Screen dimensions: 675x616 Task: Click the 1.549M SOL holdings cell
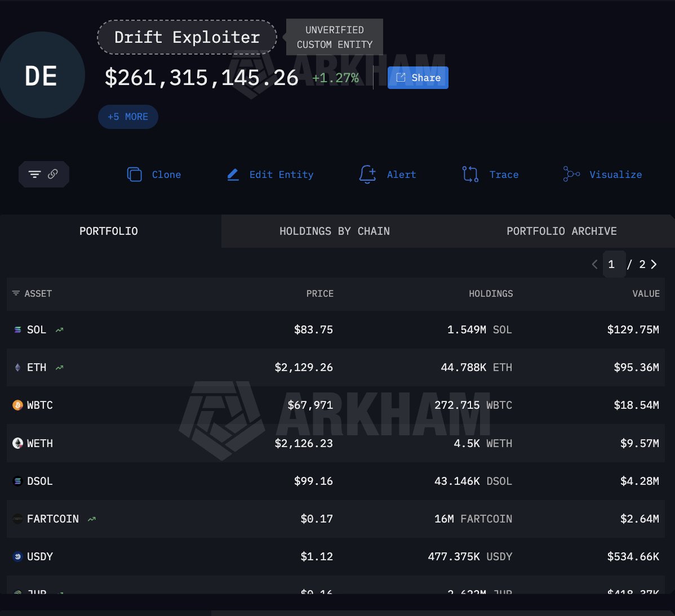479,329
